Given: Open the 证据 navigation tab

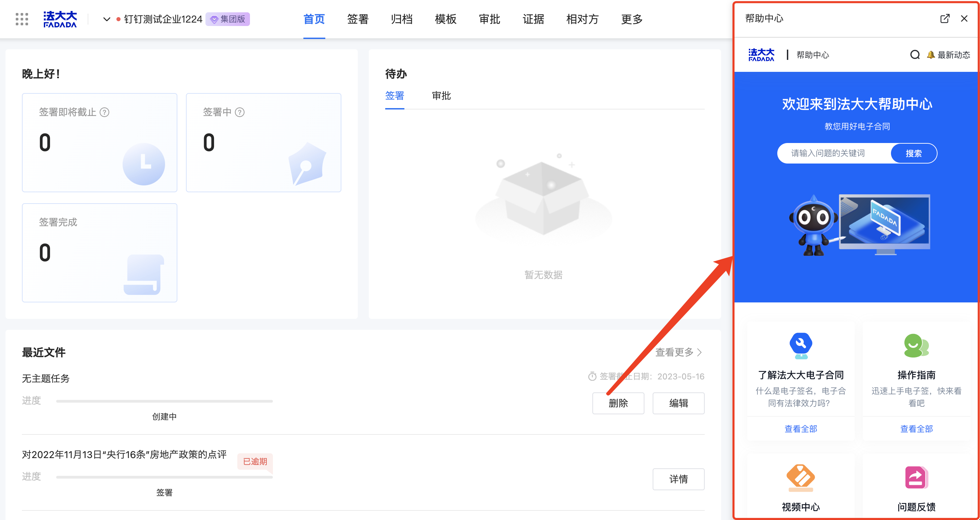Looking at the screenshot, I should pyautogui.click(x=533, y=19).
